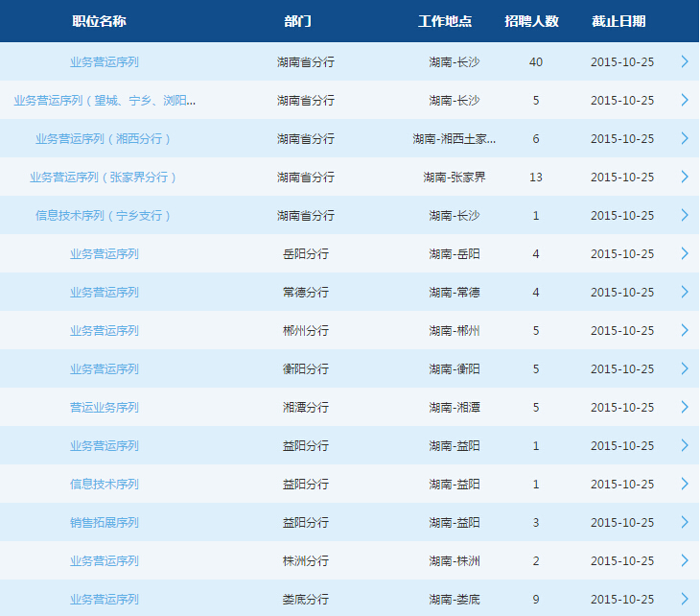Open the 业务营运序列（湘西分行） job link
Viewport: 700px width, 616px height.
tap(104, 138)
